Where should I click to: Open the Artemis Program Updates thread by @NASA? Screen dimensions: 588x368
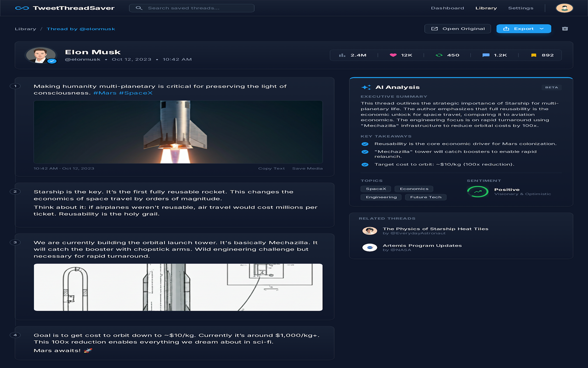[x=423, y=248]
